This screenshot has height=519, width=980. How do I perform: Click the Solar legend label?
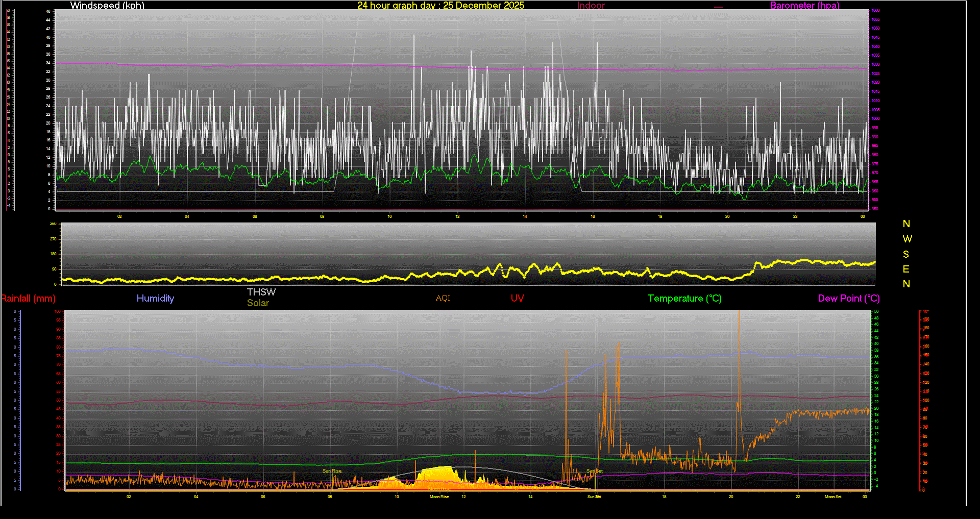point(258,303)
